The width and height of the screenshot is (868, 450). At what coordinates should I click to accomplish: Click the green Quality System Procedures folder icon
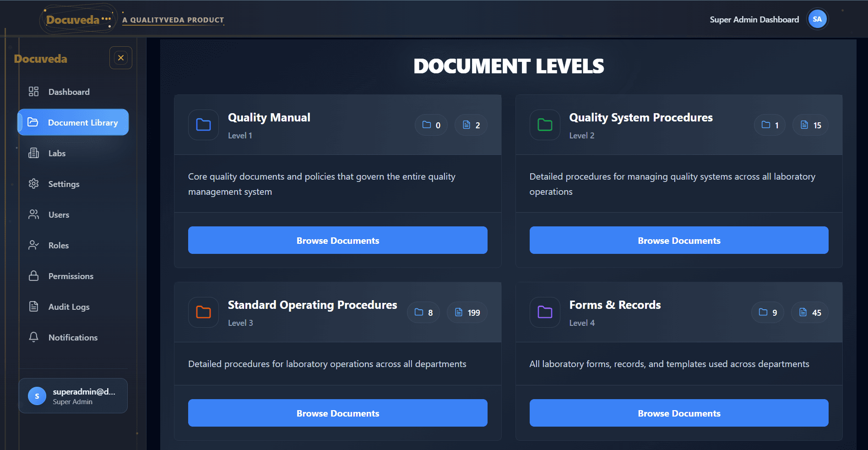coord(544,125)
